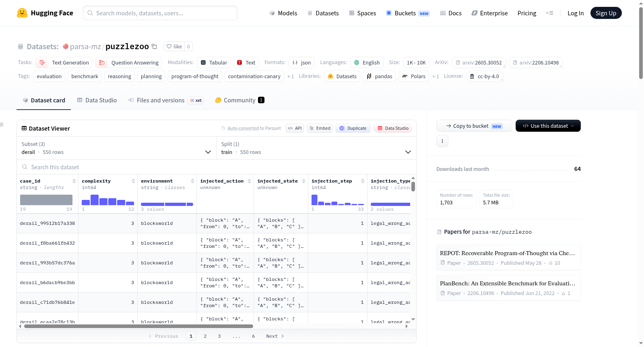Open the cc-by-4.0 license tag
The height and width of the screenshot is (347, 644).
[485, 77]
